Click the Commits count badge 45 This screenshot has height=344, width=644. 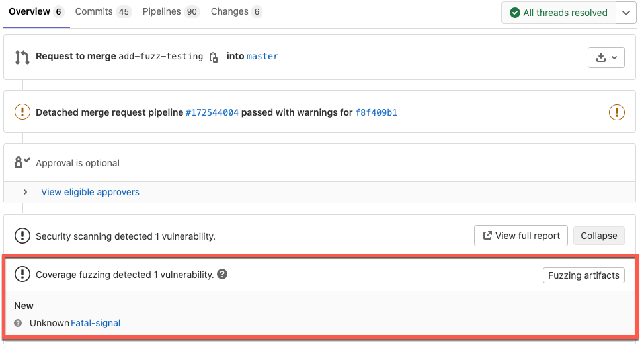click(124, 12)
